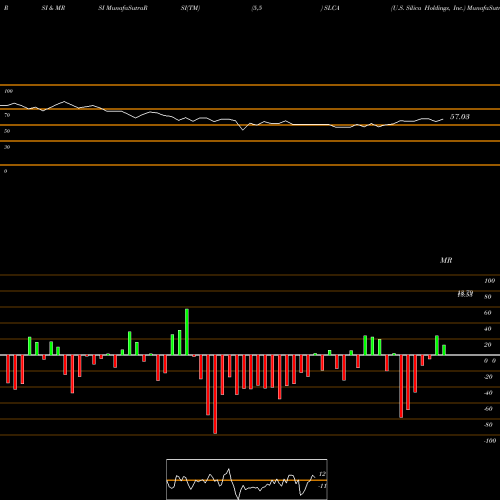Screen dimensions: 500x500
Task: Click the MR right axis label 60
Action: coord(487,313)
